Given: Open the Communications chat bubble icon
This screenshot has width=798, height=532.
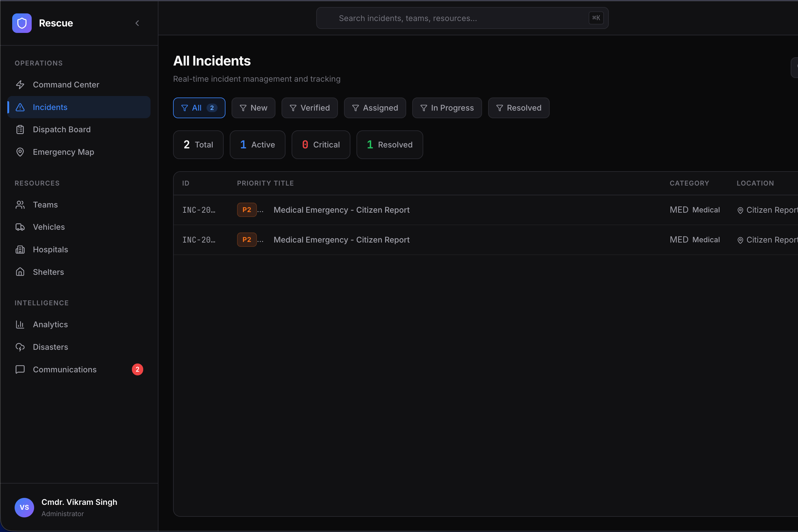Looking at the screenshot, I should [x=20, y=370].
